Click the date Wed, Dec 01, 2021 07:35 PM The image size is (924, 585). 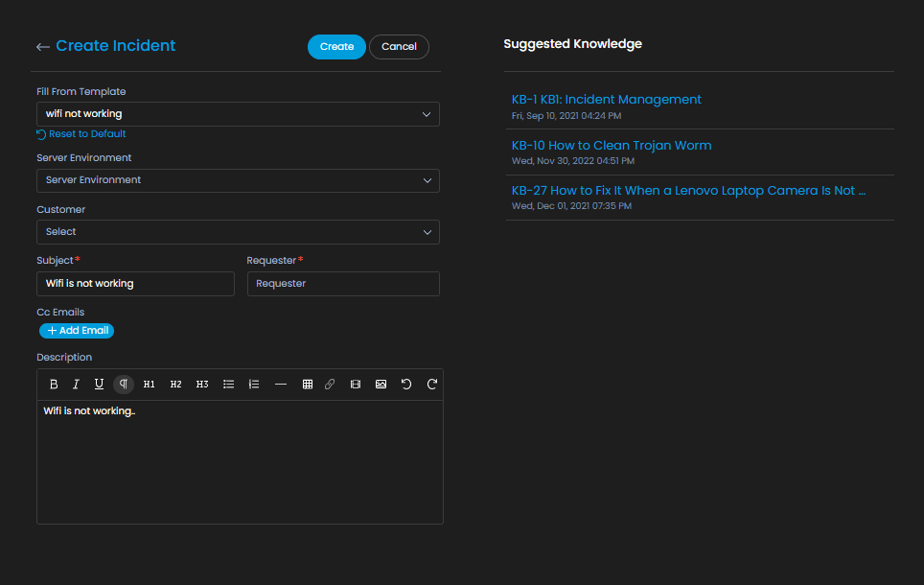click(571, 206)
